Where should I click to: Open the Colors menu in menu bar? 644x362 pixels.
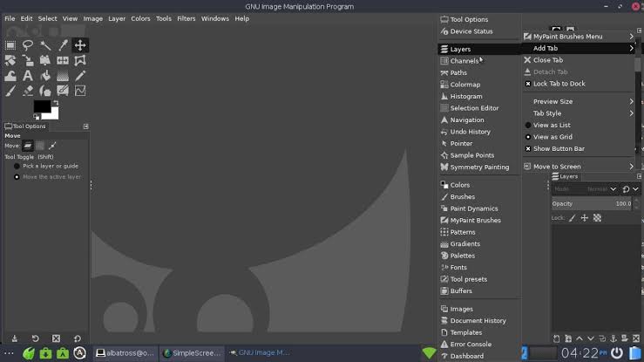pos(140,18)
